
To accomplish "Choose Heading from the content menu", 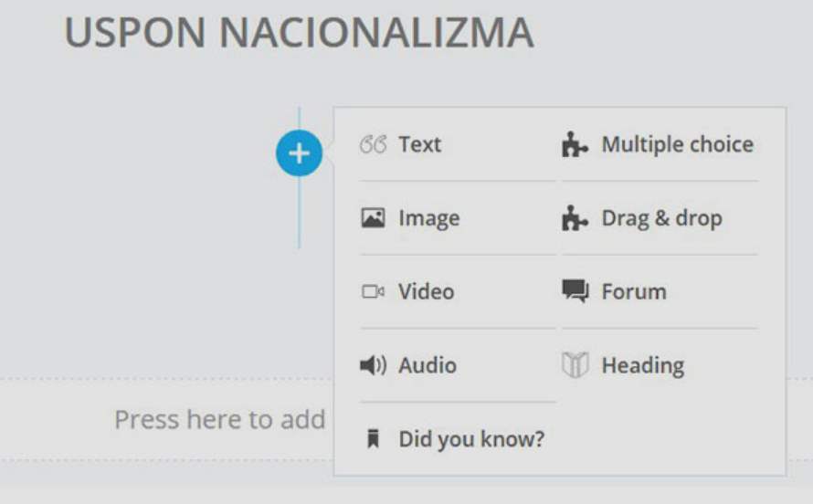I will 642,366.
